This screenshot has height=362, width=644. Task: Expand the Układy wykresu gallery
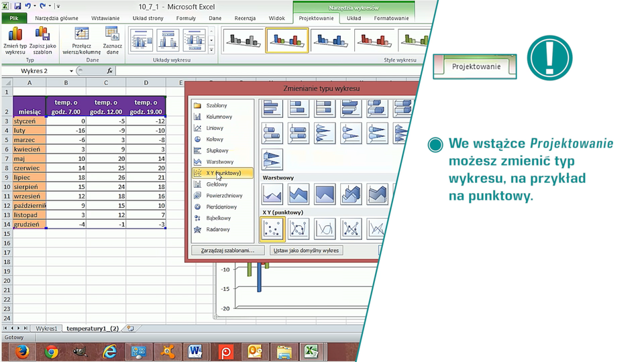coord(211,50)
